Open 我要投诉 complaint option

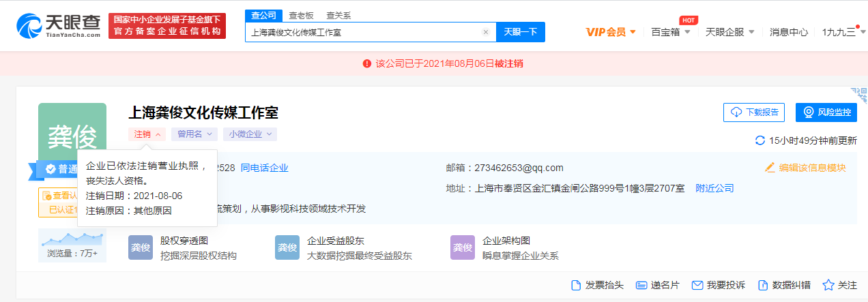[x=719, y=285]
